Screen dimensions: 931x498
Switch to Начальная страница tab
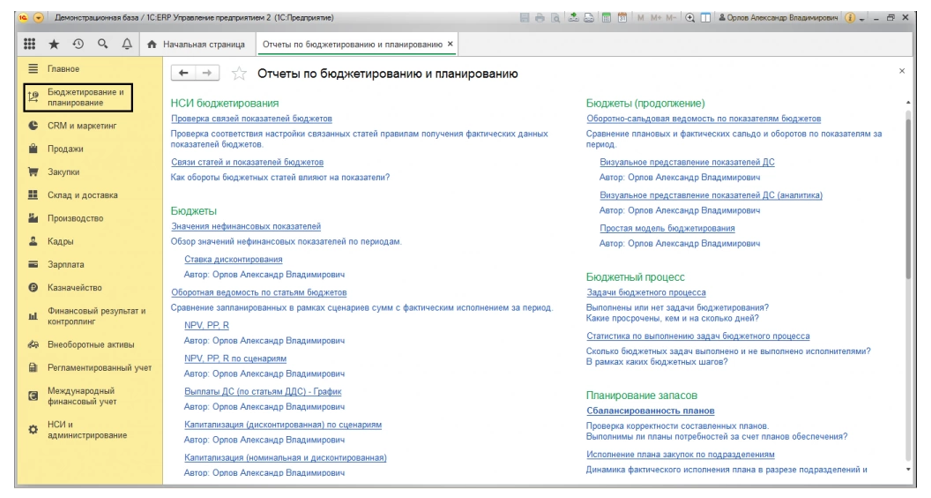point(198,44)
